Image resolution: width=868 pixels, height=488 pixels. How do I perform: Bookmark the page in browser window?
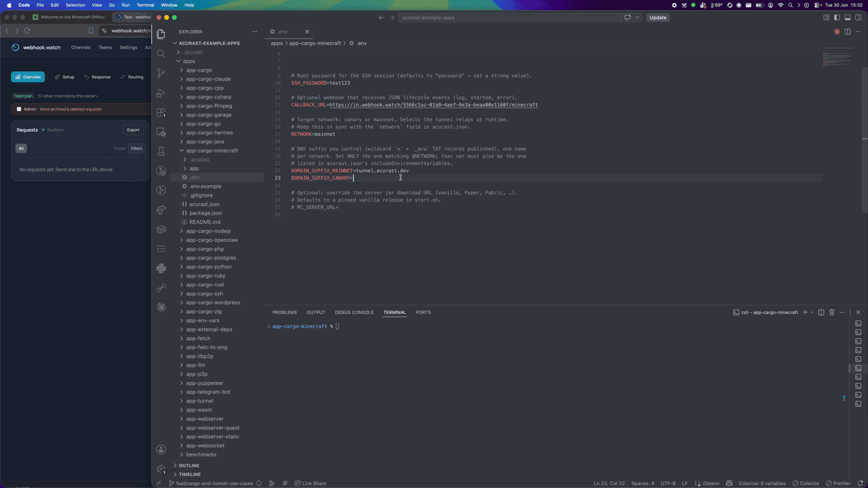[x=91, y=31]
